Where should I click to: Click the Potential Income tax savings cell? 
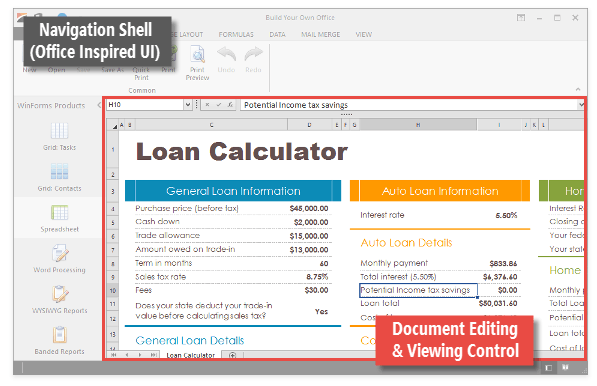click(418, 290)
